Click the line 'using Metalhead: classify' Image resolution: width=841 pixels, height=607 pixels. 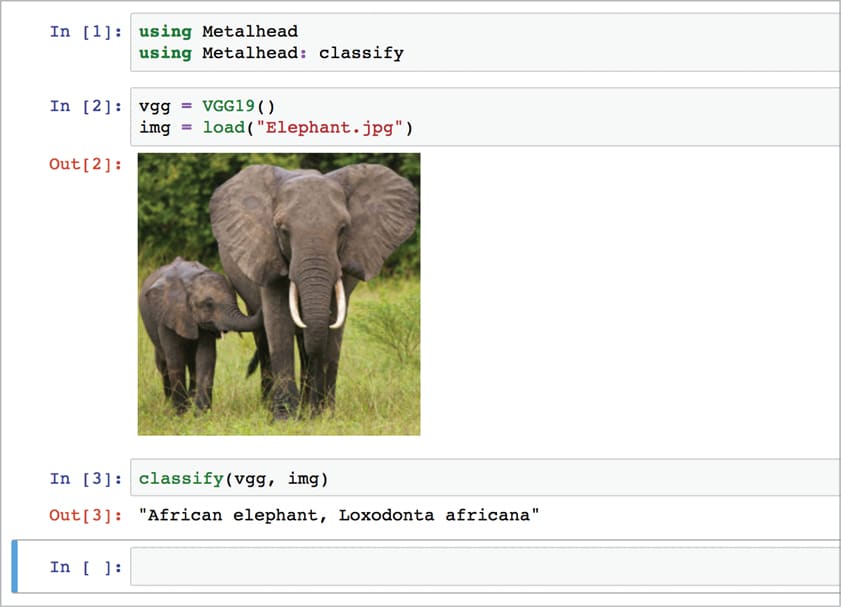point(271,53)
